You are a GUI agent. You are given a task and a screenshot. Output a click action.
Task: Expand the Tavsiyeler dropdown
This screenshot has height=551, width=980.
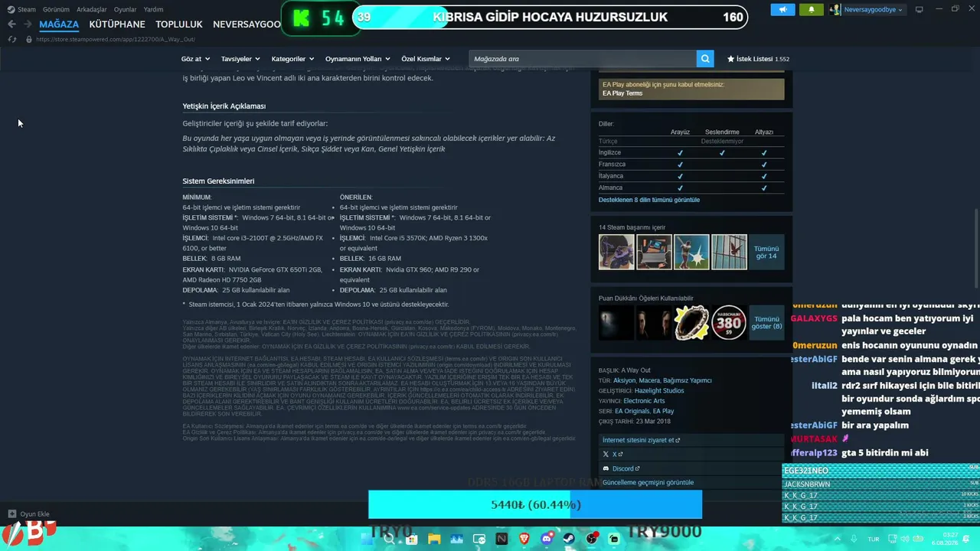(240, 59)
